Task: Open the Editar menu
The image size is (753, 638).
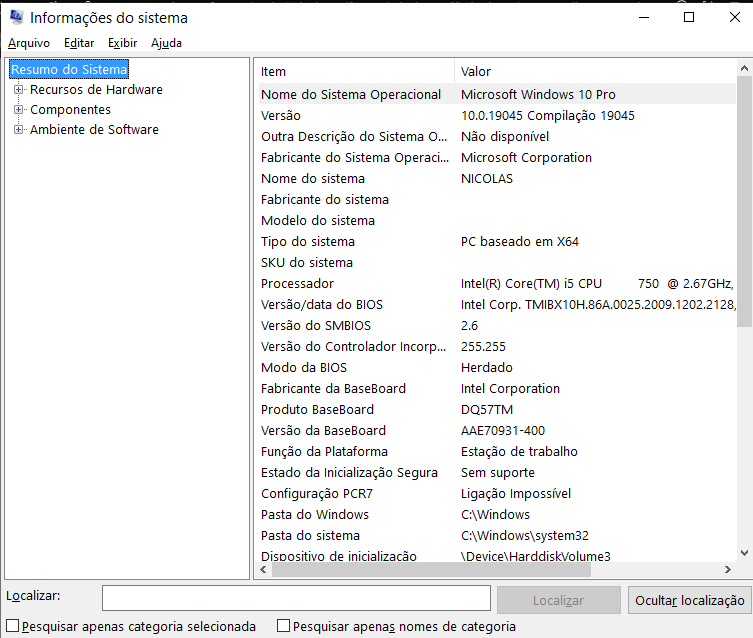Action: (79, 43)
